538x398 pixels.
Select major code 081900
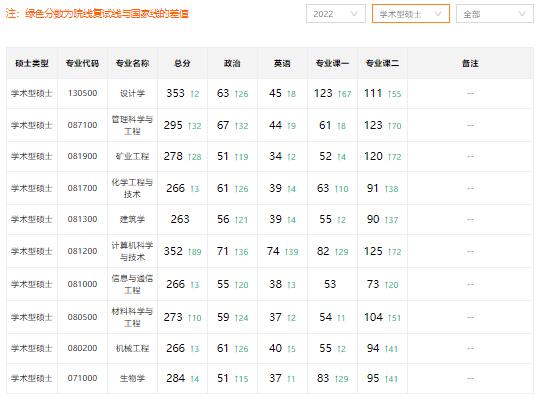click(x=82, y=156)
